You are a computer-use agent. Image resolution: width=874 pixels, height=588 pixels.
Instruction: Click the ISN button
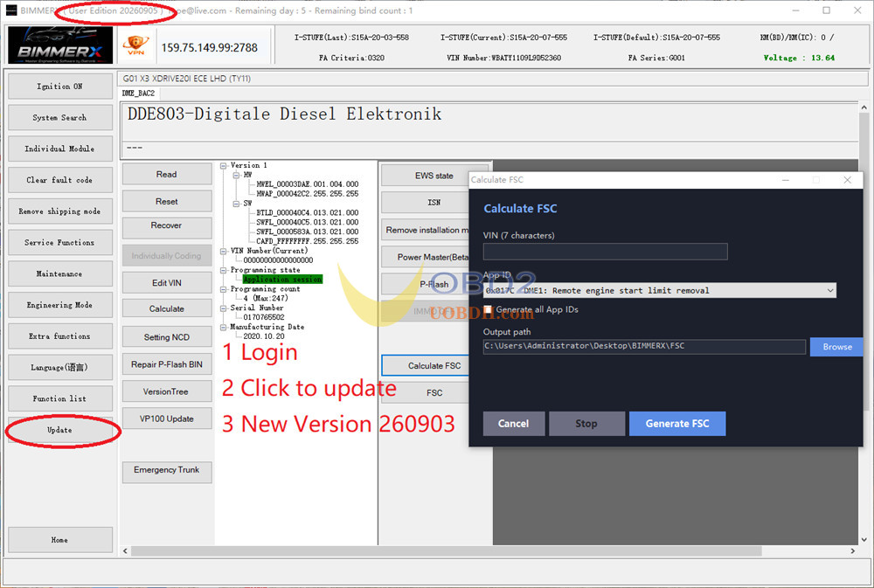(x=426, y=203)
